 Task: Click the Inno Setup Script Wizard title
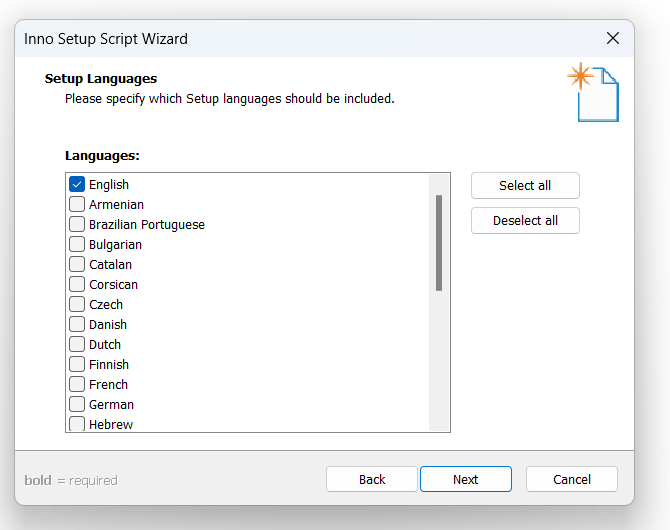coord(106,39)
